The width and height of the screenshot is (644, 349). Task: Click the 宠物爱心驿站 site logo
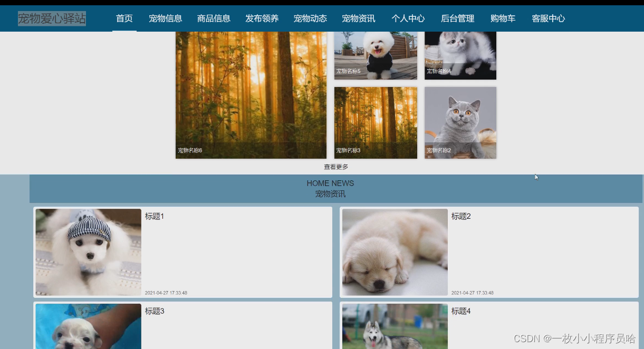[x=52, y=19]
